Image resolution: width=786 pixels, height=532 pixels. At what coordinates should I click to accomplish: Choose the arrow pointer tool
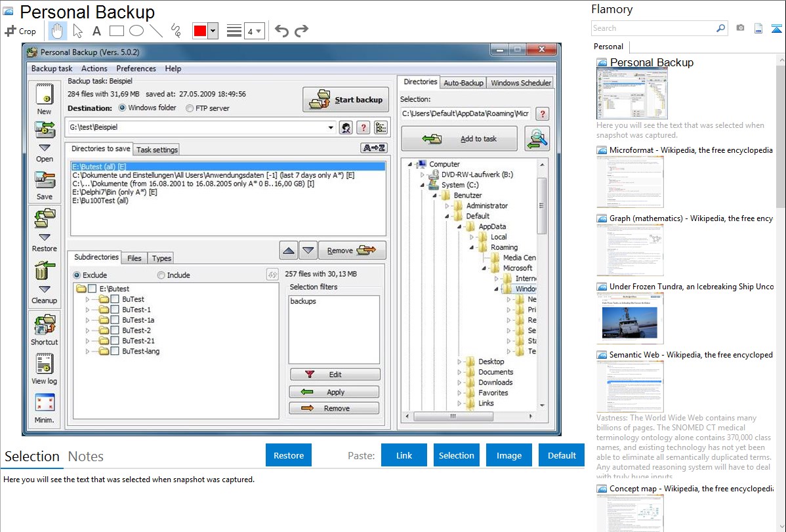(x=77, y=31)
